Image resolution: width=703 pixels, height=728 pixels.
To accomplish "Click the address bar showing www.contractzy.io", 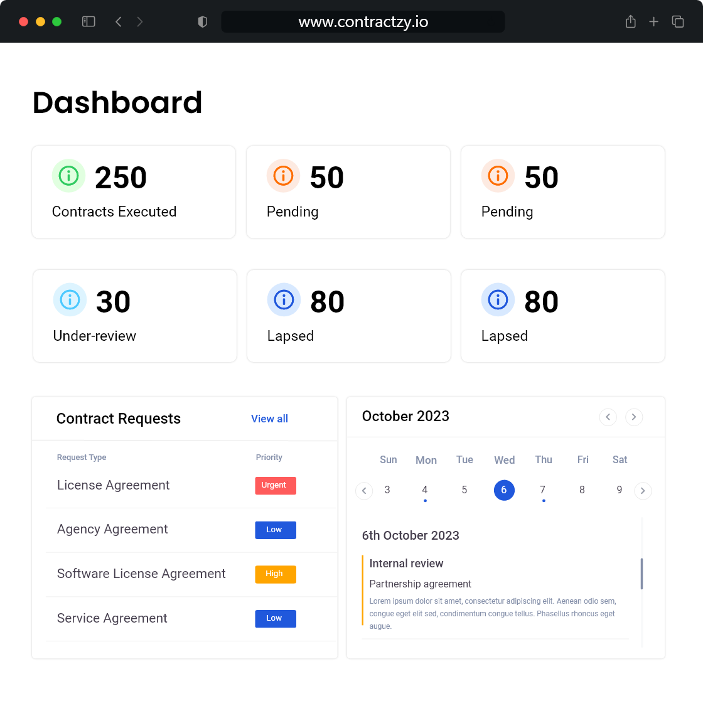I will pos(363,21).
